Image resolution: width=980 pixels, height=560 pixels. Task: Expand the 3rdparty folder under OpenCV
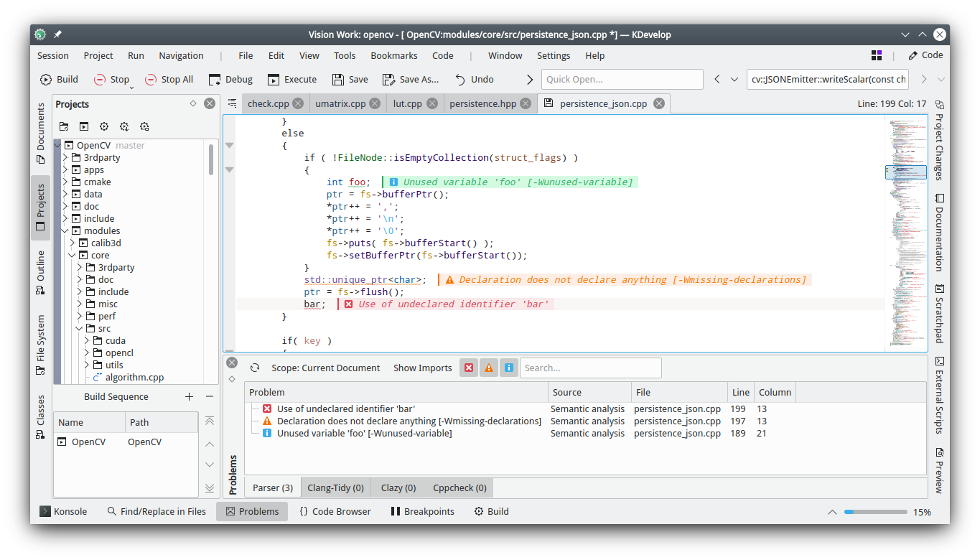(65, 158)
